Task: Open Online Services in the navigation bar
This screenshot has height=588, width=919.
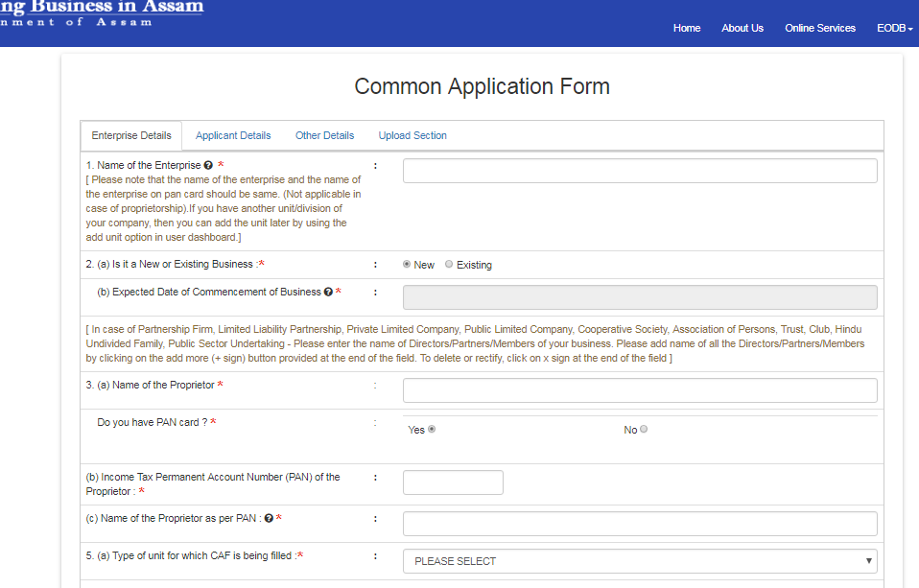Action: [820, 29]
